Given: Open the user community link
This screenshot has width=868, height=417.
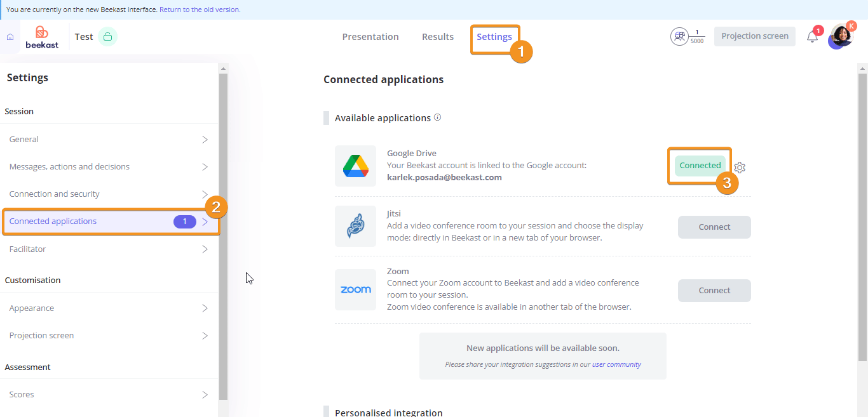Looking at the screenshot, I should pyautogui.click(x=616, y=364).
